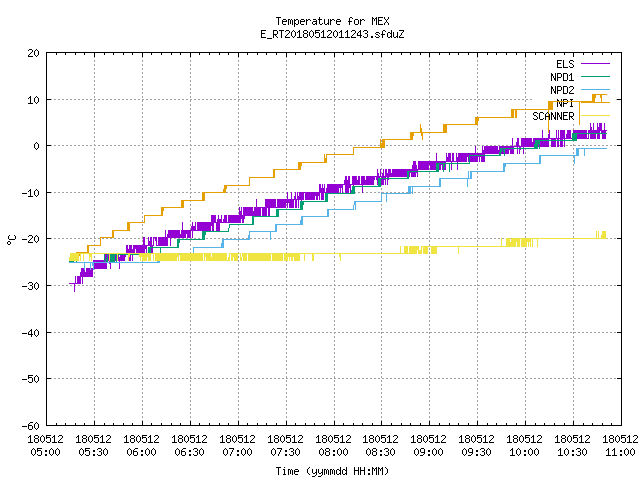Click the x-axis tick label 10:30
Viewport: 640px width, 480px height.
[572, 452]
